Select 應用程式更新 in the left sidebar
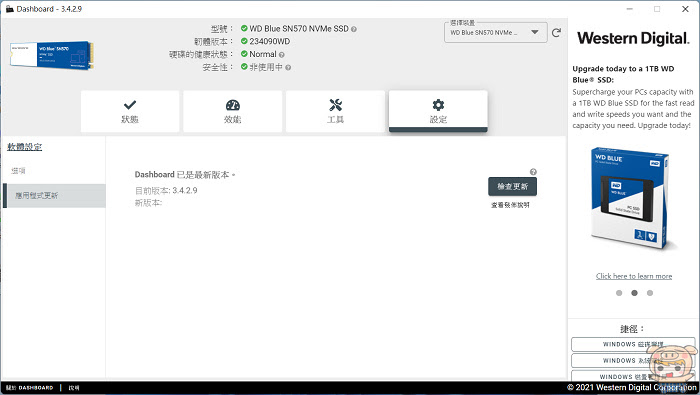The width and height of the screenshot is (700, 395). click(x=54, y=195)
